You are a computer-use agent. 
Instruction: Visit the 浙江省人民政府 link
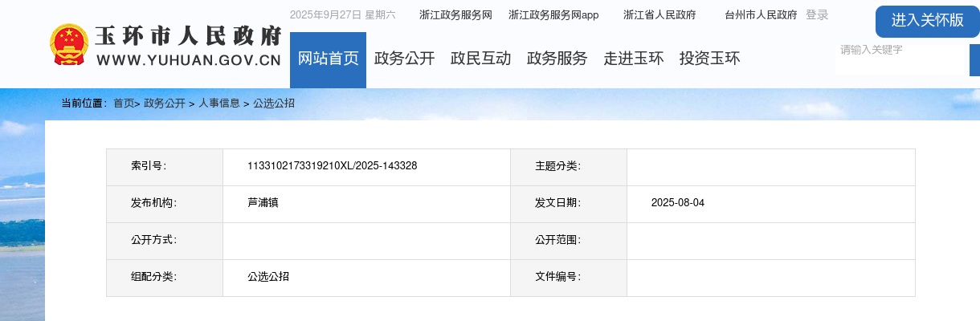pyautogui.click(x=659, y=15)
